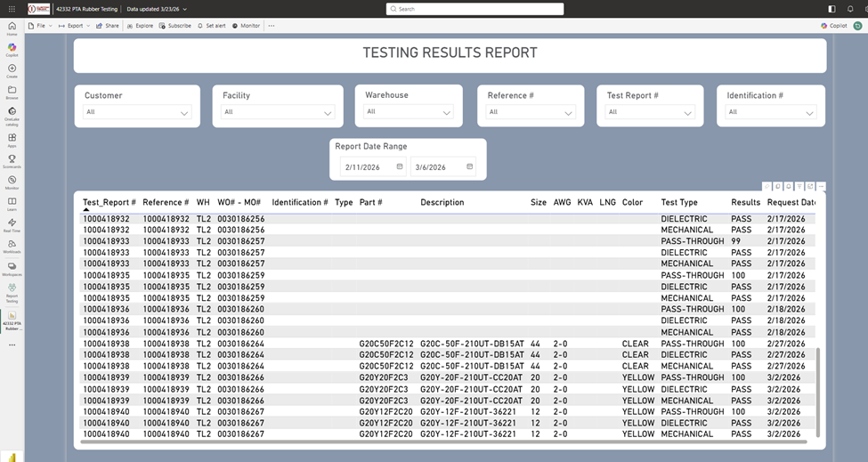This screenshot has width=868, height=462.
Task: Click the Search box in the header
Action: pyautogui.click(x=475, y=9)
